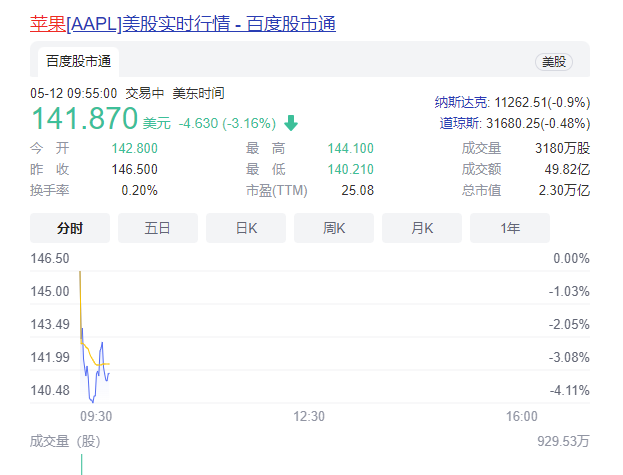
Task: Click the 今开 value 142.800
Action: point(134,149)
